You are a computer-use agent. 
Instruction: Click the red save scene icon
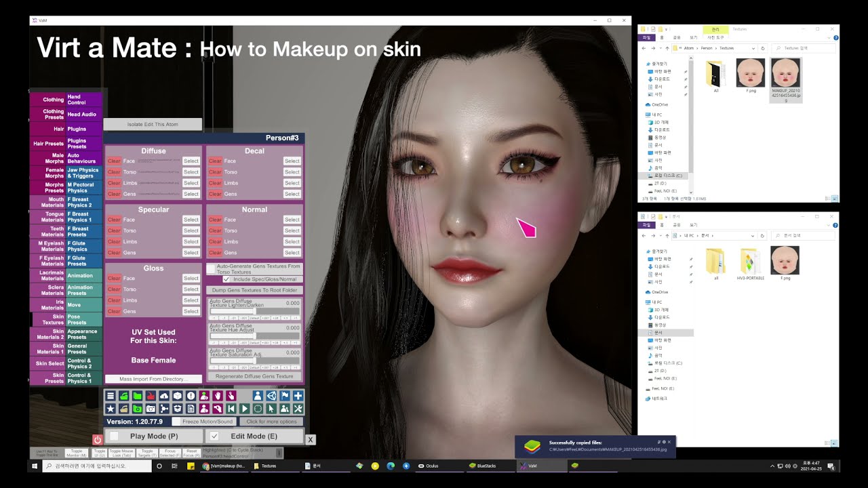151,396
